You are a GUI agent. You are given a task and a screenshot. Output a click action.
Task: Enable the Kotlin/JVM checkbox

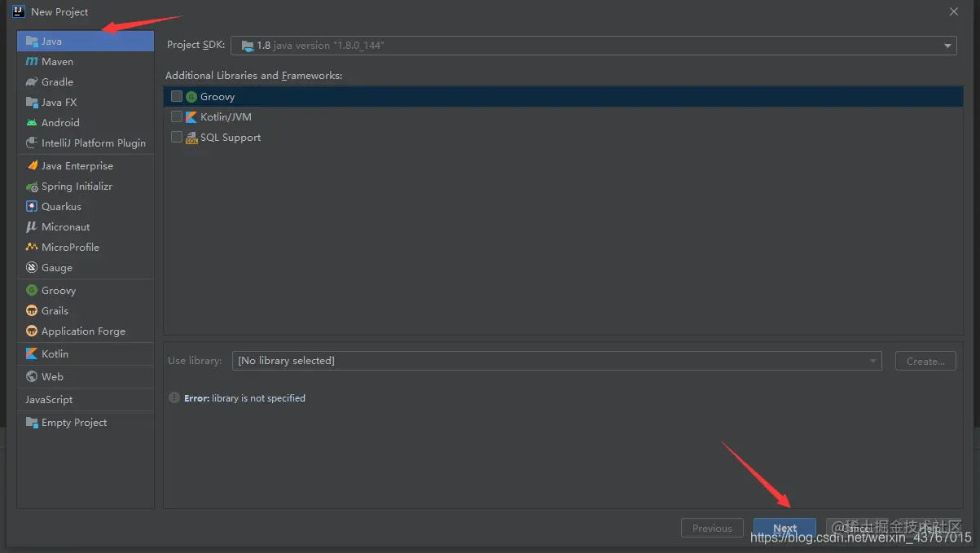[177, 116]
